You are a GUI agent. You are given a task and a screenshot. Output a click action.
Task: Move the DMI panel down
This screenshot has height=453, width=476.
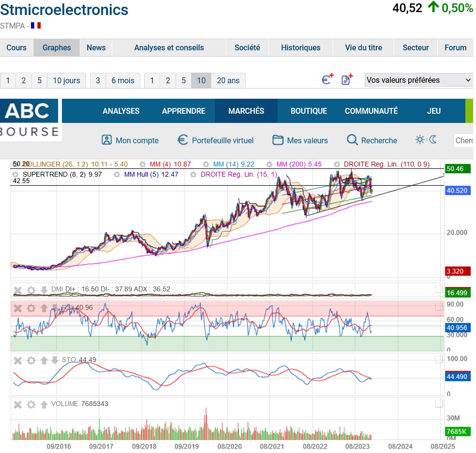coord(44,290)
